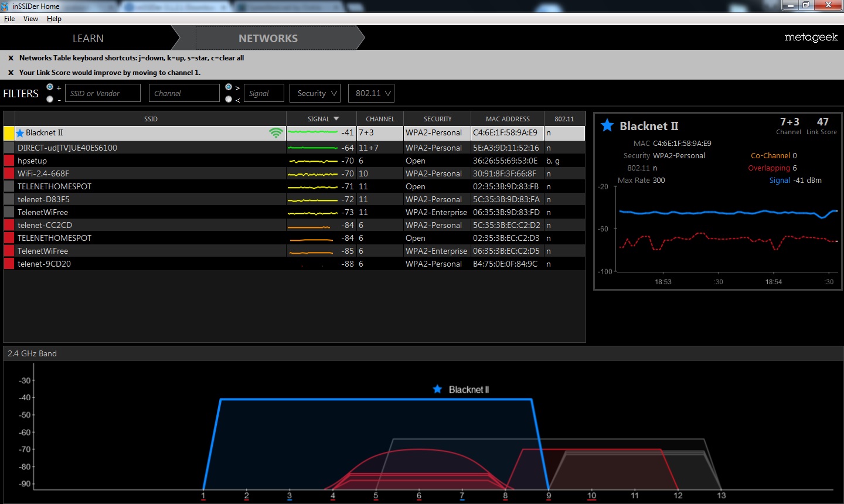Select the plus SSID filter radio button

coord(50,87)
